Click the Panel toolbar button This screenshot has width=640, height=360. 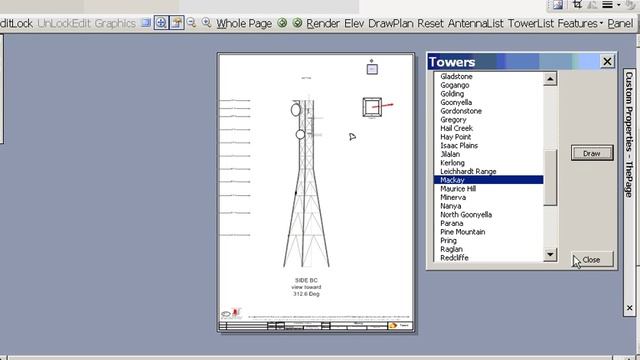coord(620,23)
